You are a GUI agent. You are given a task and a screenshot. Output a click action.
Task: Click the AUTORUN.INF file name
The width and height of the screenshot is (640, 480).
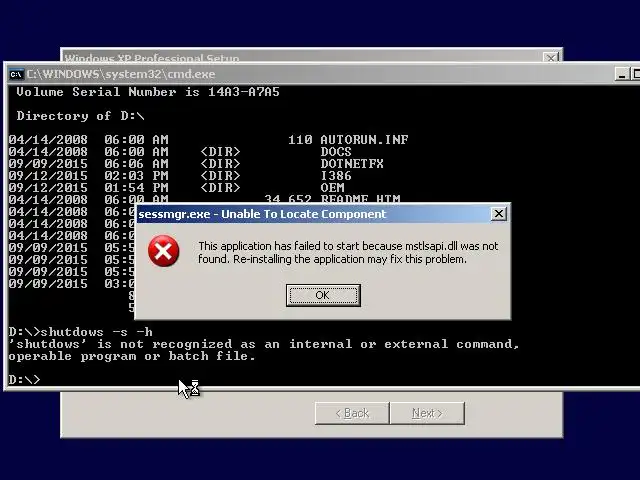[x=364, y=140]
